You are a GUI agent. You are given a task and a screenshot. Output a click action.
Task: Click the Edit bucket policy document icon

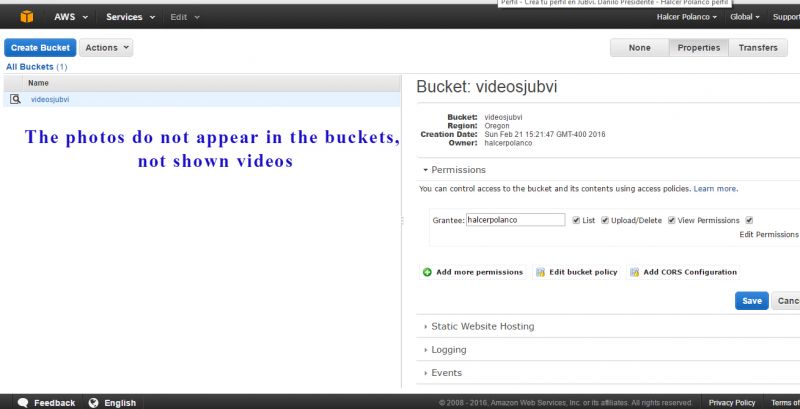540,272
